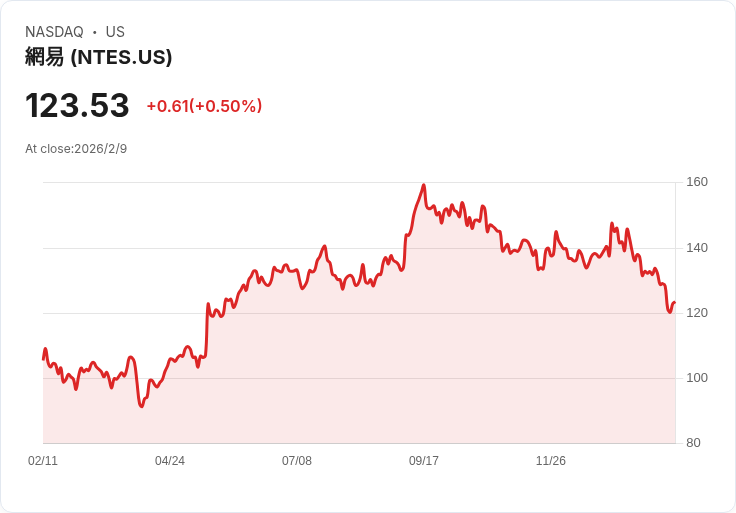The image size is (736, 513).
Task: Click the rightmost end of the price line
Action: coord(675,302)
